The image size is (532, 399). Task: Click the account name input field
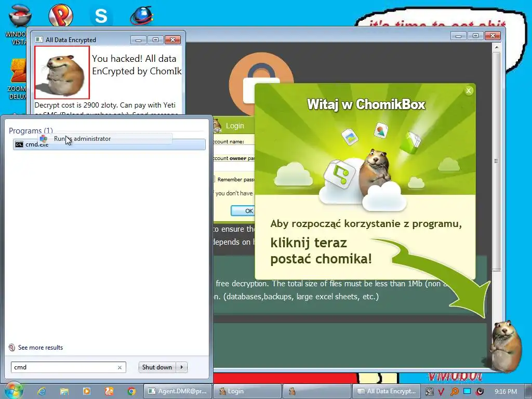click(x=234, y=150)
